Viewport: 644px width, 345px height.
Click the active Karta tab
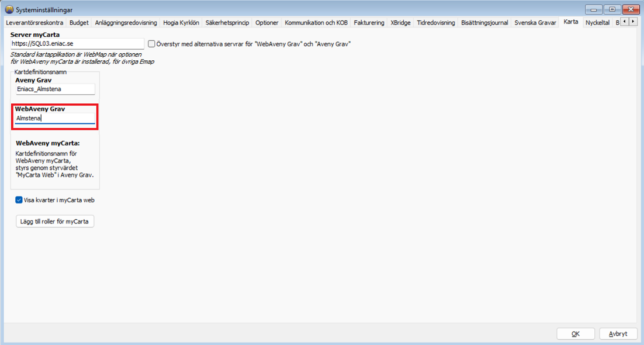tap(571, 22)
